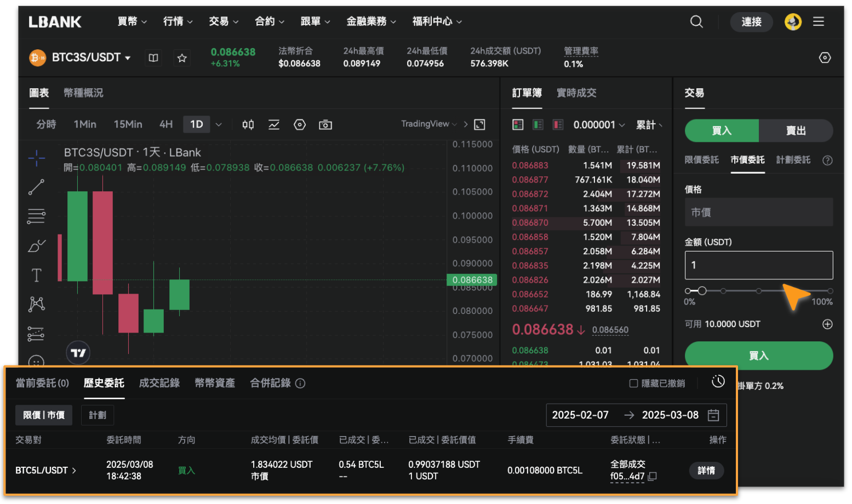Image resolution: width=852 pixels, height=504 pixels.
Task: Open the user avatar profile icon
Action: pyautogui.click(x=793, y=21)
